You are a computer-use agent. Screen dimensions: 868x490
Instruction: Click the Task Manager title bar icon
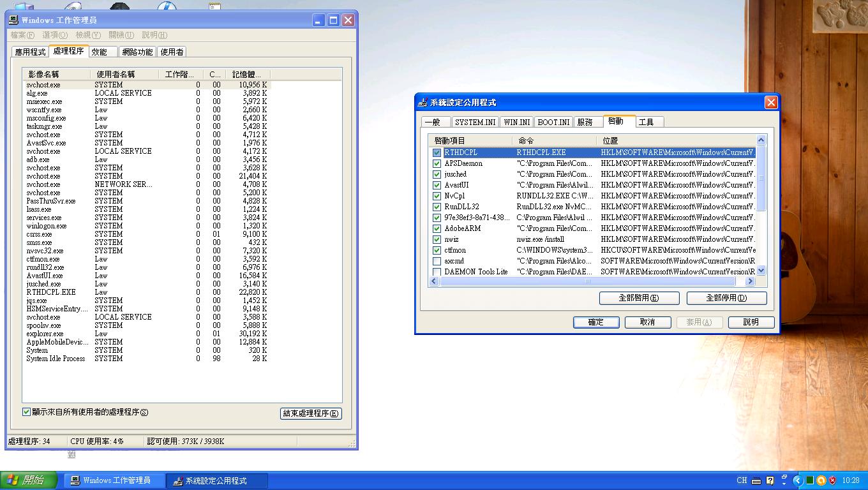click(13, 20)
